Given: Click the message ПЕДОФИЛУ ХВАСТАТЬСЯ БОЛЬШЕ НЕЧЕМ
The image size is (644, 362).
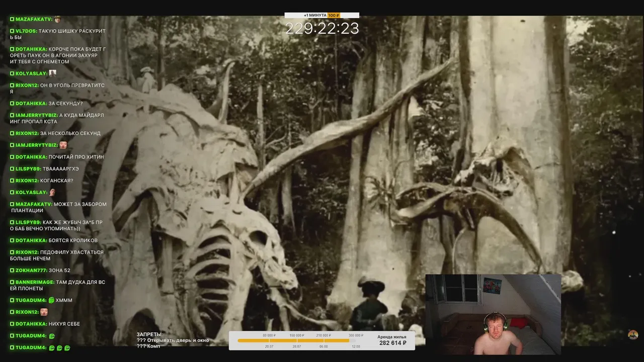Looking at the screenshot, I should 57,255.
